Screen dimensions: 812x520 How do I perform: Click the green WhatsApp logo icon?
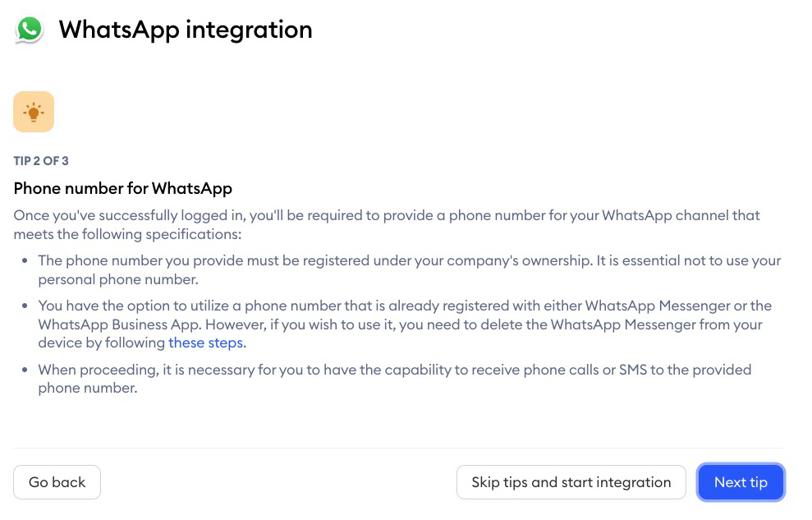pos(29,30)
